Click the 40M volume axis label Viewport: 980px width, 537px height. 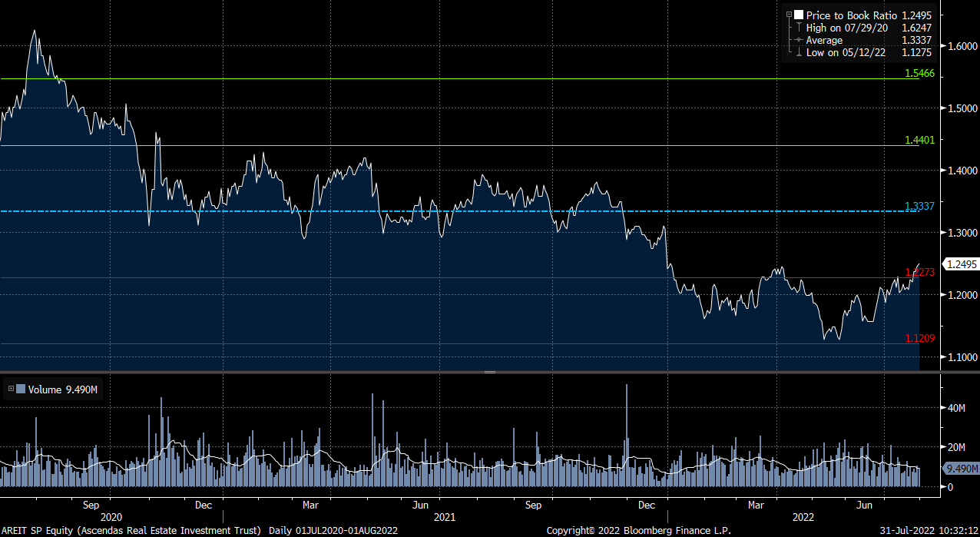coord(956,408)
